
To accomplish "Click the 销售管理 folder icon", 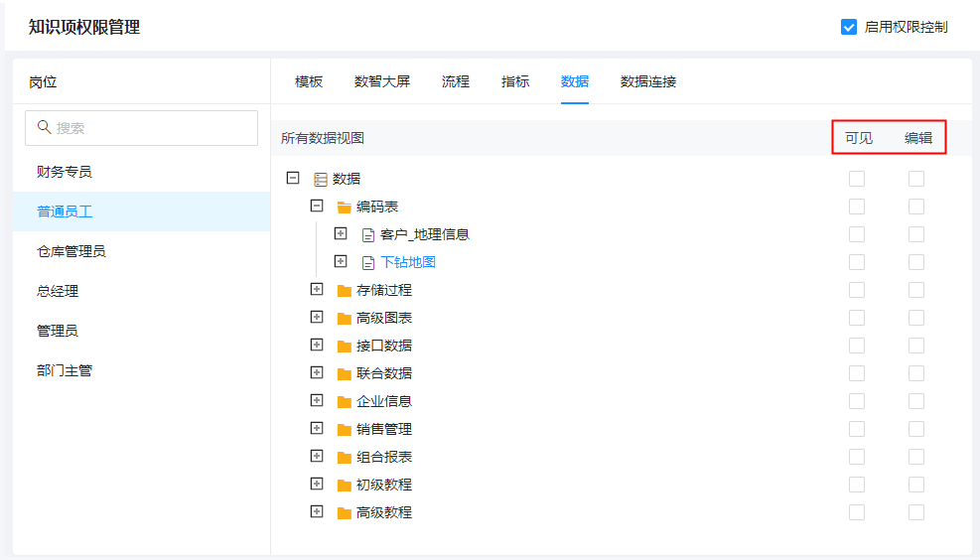I will (345, 430).
